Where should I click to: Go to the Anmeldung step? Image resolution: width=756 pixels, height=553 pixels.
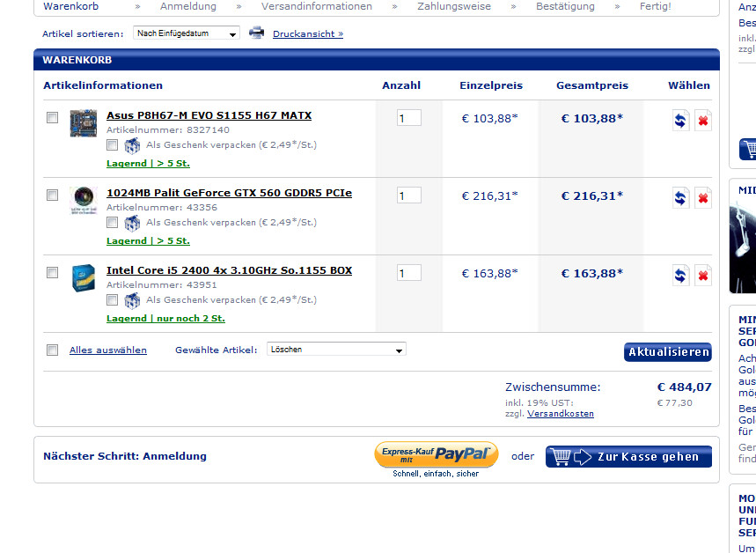[188, 6]
